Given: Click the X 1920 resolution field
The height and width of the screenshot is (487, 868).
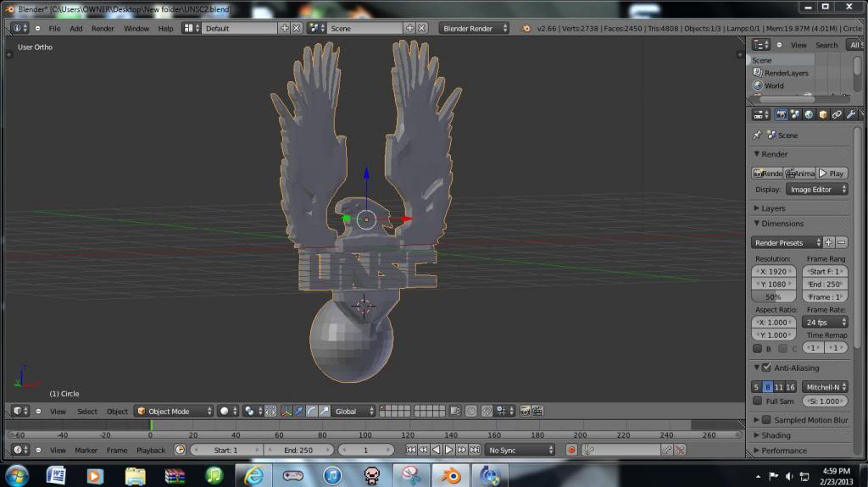Looking at the screenshot, I should pyautogui.click(x=773, y=271).
